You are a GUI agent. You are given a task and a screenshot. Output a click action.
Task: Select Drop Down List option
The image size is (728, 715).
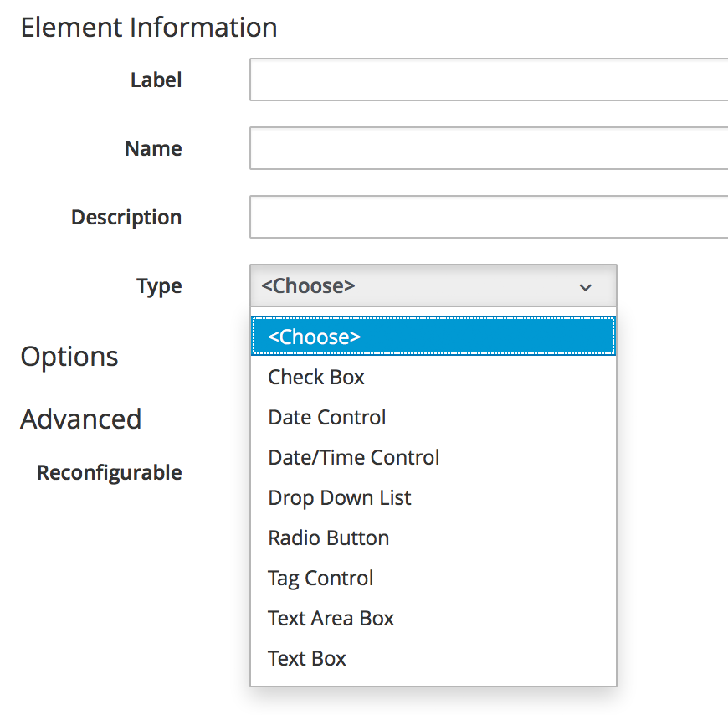pos(340,497)
